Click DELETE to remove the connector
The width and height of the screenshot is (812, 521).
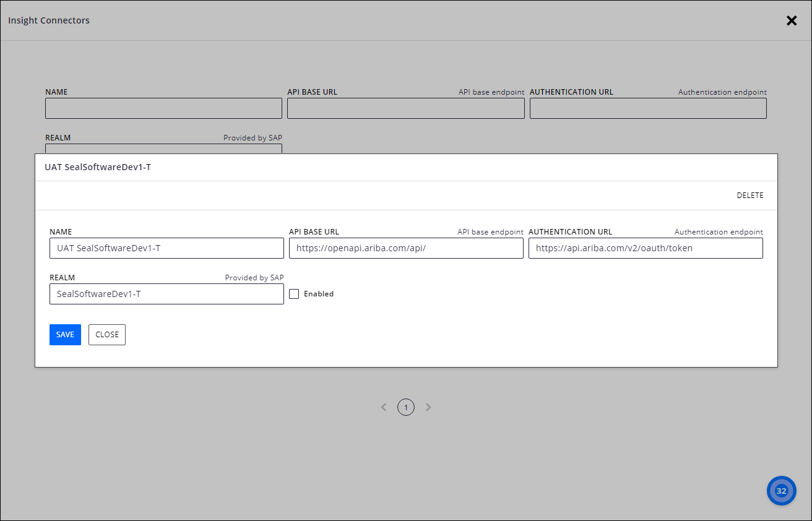pos(750,195)
